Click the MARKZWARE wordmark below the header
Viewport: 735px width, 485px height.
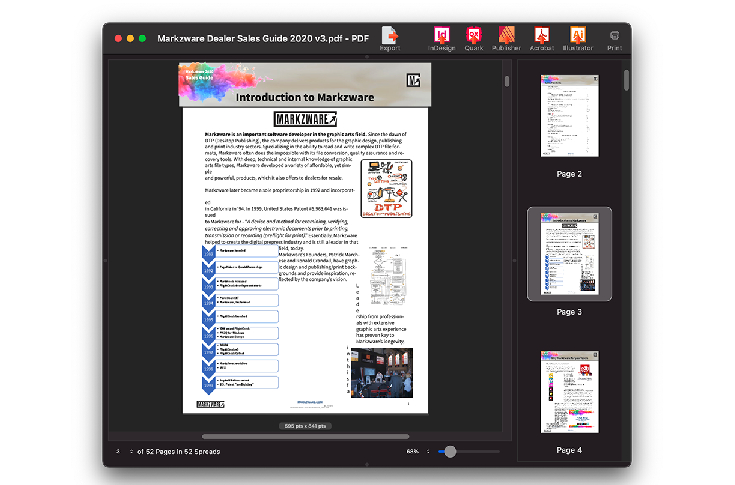[305, 119]
